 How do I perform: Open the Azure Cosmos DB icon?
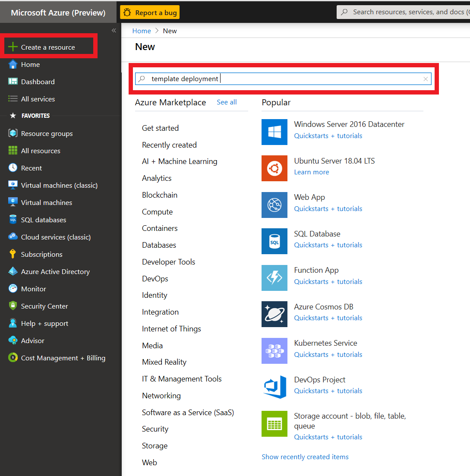point(274,314)
